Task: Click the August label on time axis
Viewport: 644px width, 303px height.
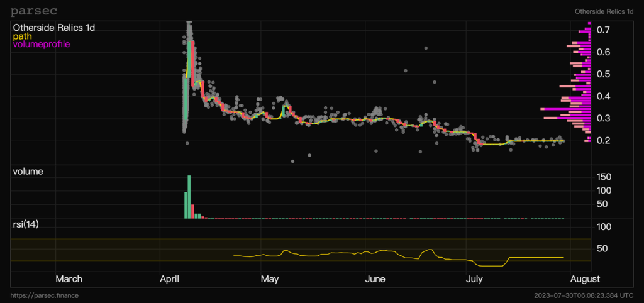Action: pyautogui.click(x=585, y=279)
